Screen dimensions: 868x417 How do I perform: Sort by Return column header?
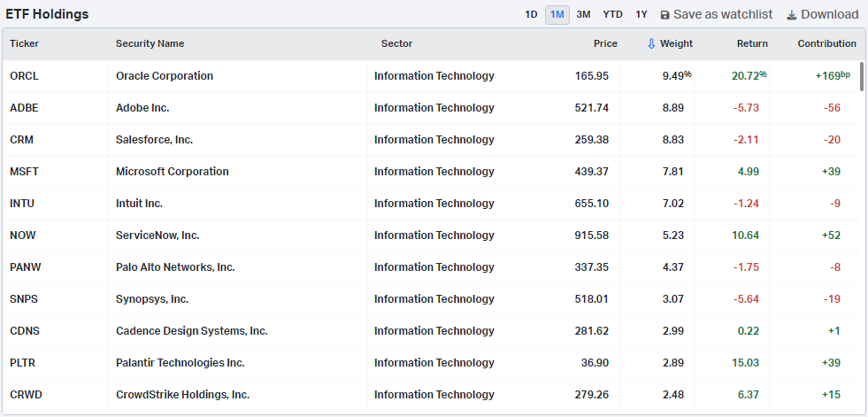coord(752,43)
